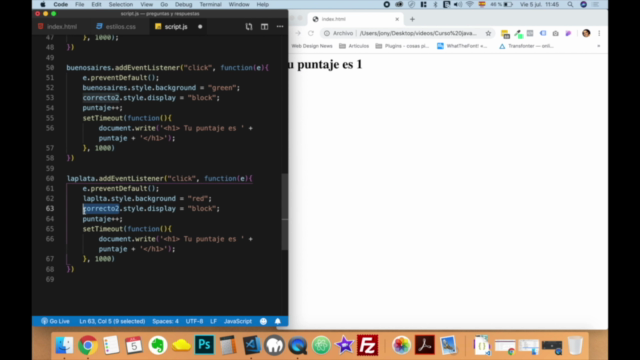Go forward in Chrome

pos(298,33)
